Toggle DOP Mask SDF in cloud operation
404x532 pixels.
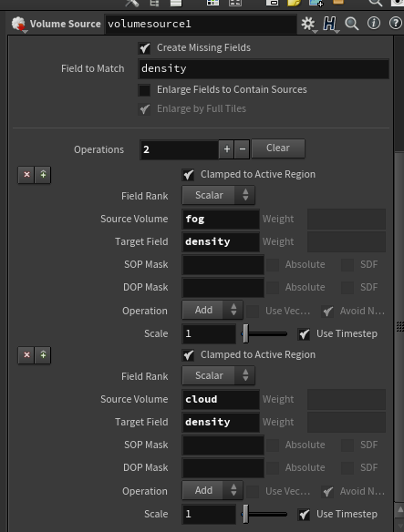click(347, 468)
